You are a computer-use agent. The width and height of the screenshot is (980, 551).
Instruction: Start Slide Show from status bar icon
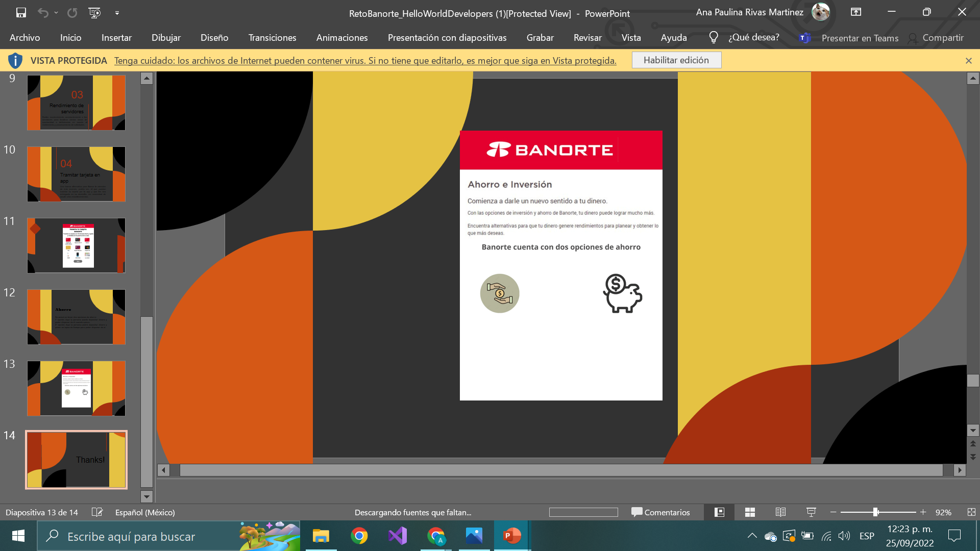click(x=811, y=512)
